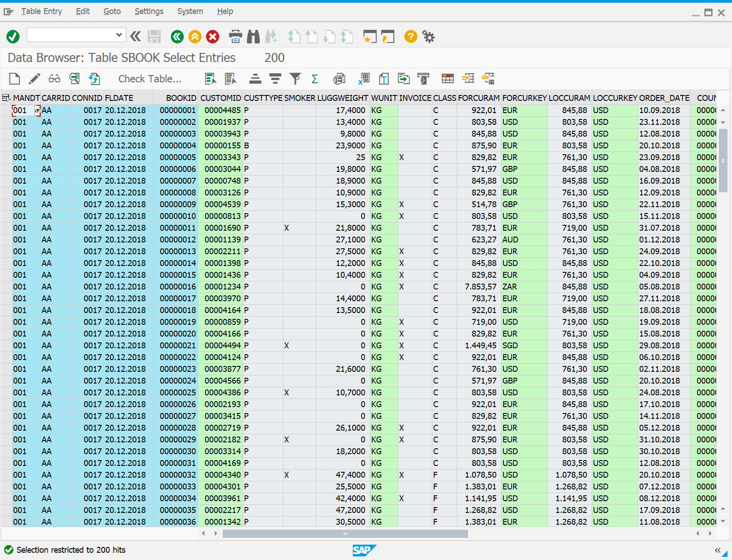
Task: Click the vertical scrollbar thumb
Action: tap(723, 160)
